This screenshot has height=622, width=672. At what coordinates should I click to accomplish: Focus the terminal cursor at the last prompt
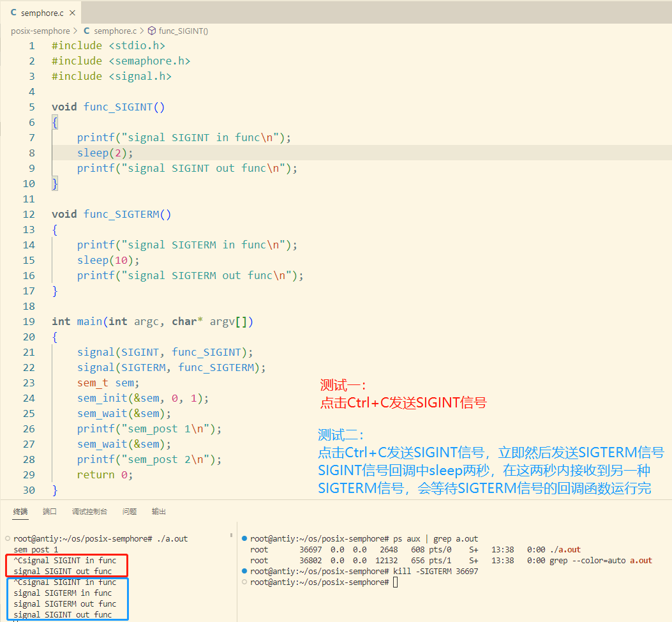(395, 582)
